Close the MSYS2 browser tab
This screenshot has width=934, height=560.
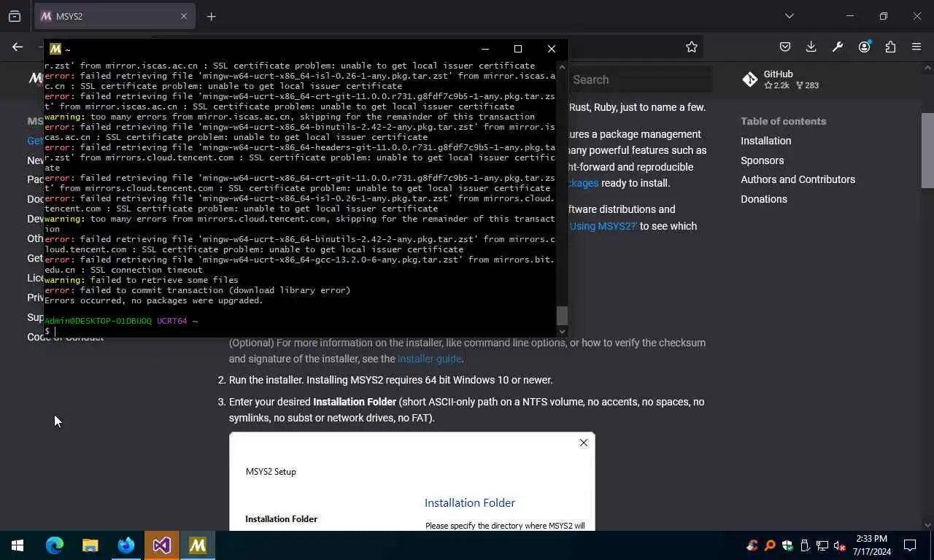[184, 16]
